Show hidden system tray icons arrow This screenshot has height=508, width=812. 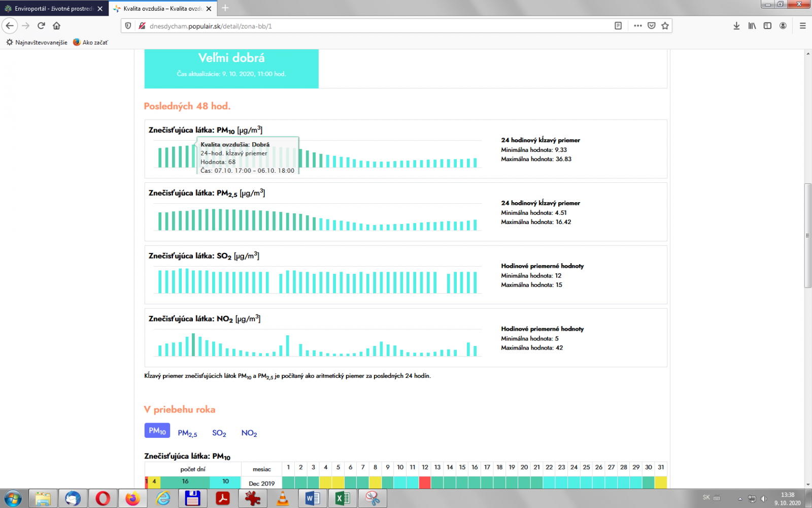(740, 498)
